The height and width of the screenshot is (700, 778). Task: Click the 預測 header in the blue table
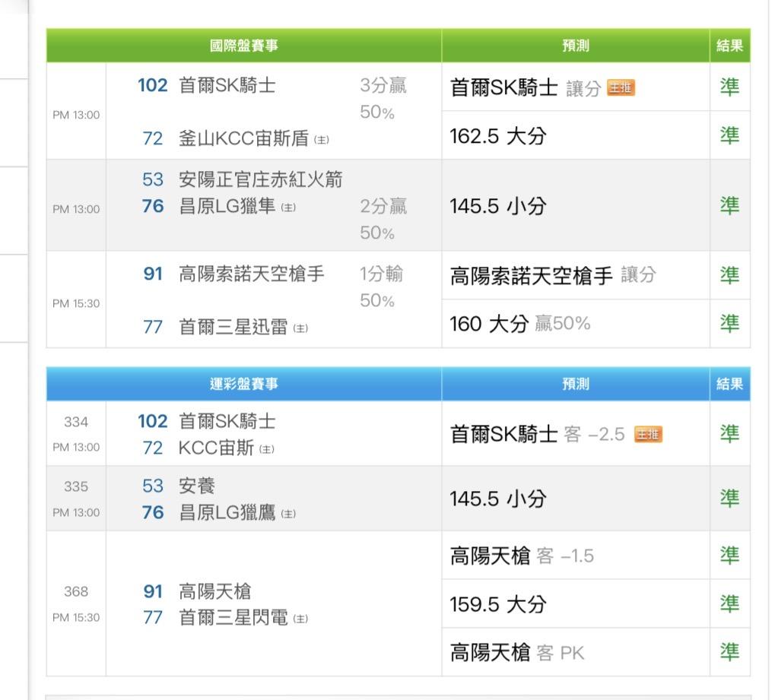[576, 384]
